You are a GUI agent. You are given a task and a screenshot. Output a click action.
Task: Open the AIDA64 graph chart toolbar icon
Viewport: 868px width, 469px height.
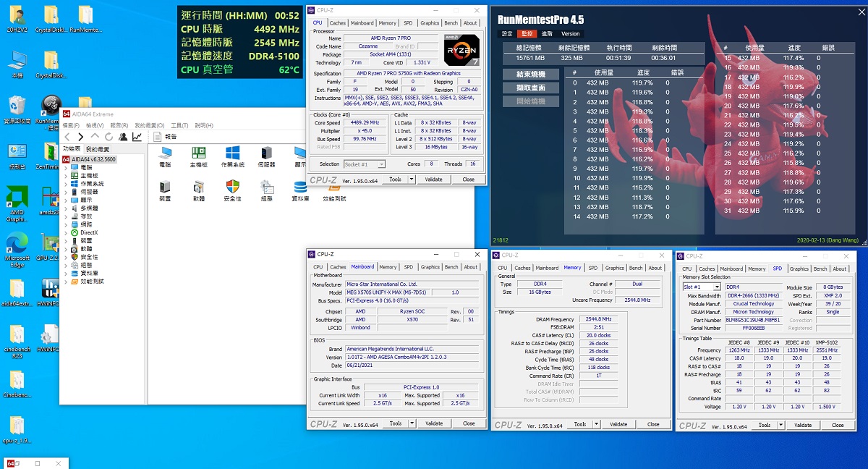click(x=137, y=137)
